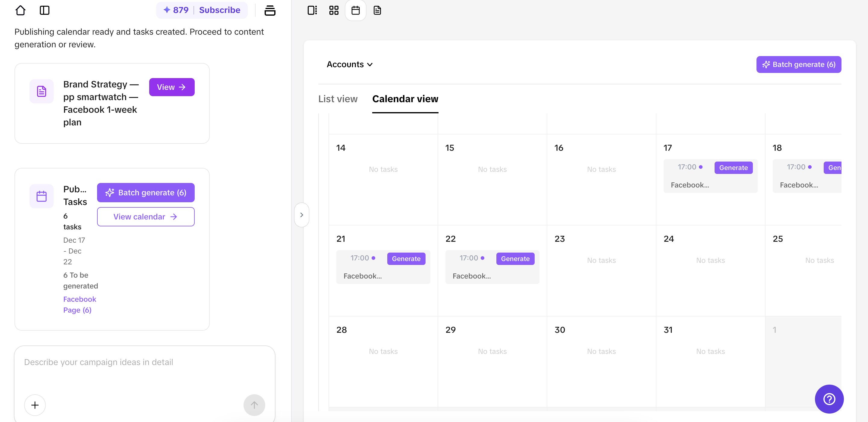Click View button for Brand Strategy
The image size is (868, 422).
coord(171,87)
